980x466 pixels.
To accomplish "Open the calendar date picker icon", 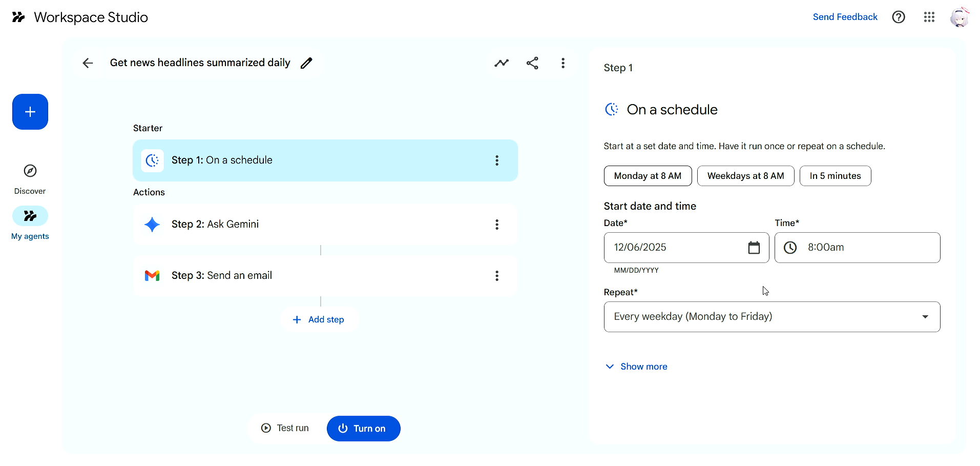I will tap(754, 248).
